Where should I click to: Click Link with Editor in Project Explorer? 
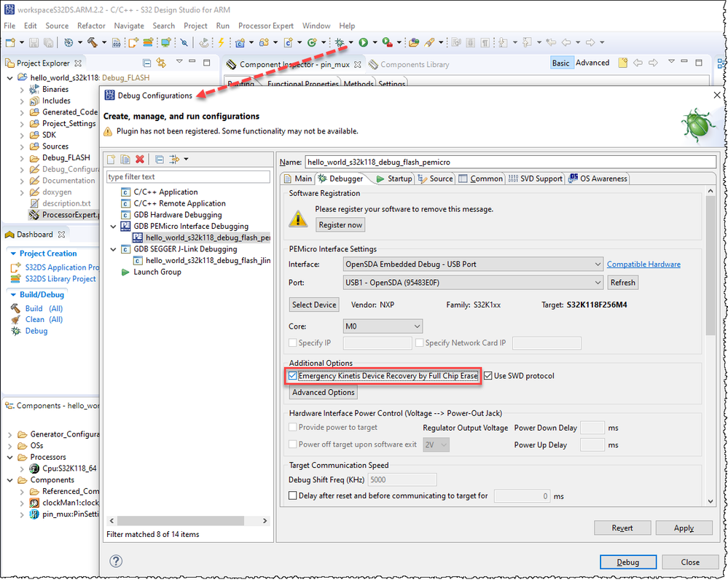161,63
